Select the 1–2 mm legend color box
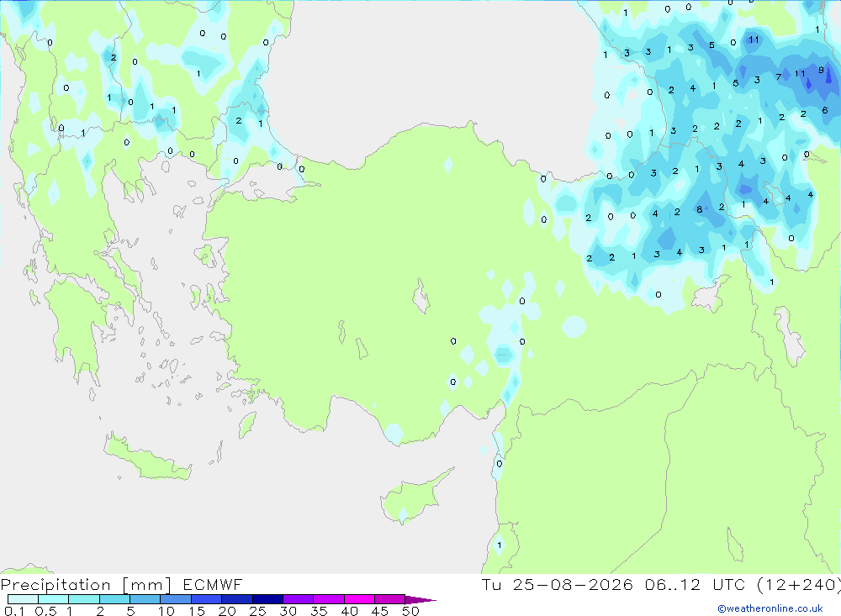The width and height of the screenshot is (841, 616). coord(84,599)
